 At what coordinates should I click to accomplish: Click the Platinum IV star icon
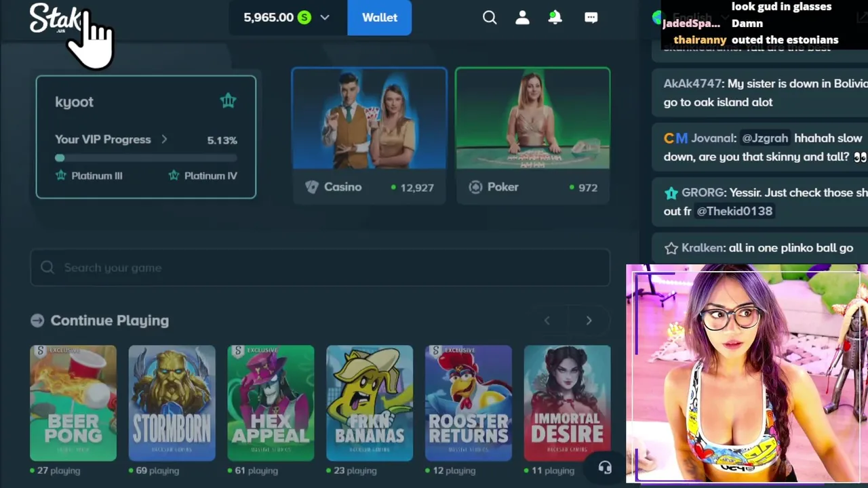(x=174, y=176)
